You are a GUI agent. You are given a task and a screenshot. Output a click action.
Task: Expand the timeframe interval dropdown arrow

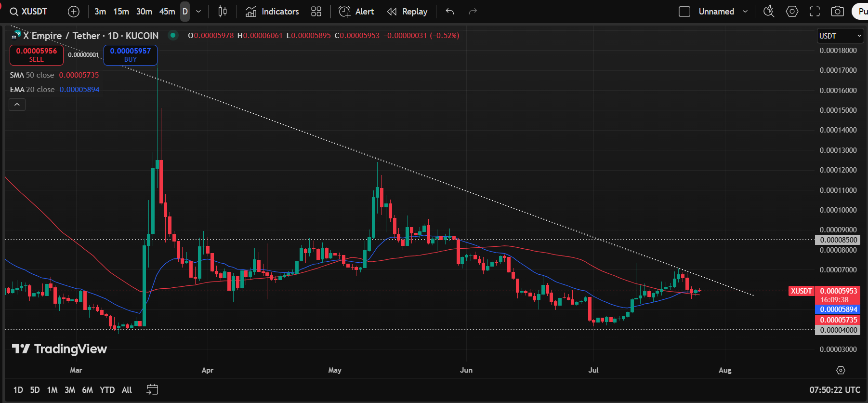[198, 12]
